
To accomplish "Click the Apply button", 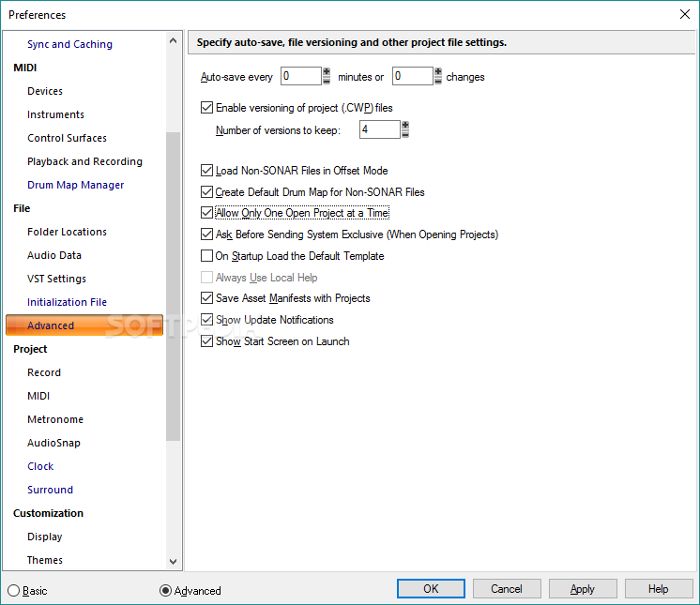I will pos(583,589).
